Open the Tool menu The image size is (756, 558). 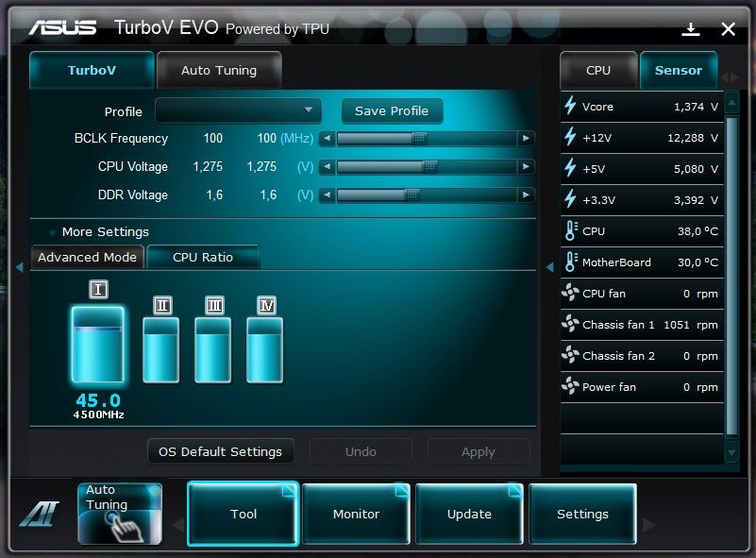[244, 515]
